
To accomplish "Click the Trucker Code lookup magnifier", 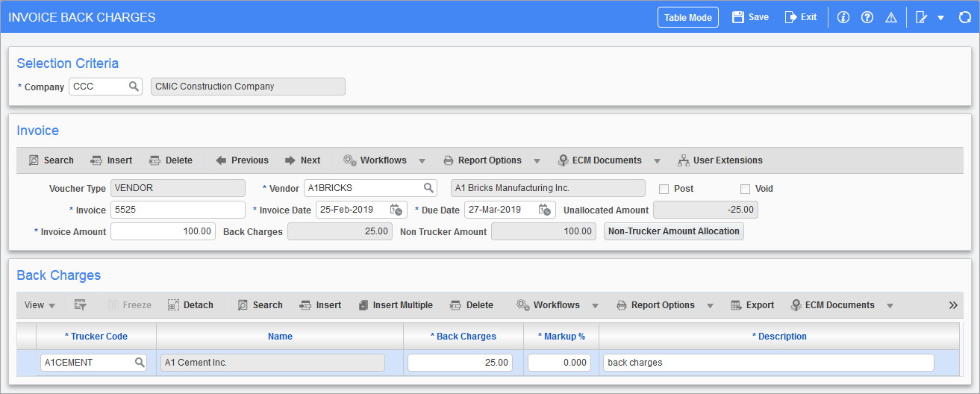I will (140, 363).
